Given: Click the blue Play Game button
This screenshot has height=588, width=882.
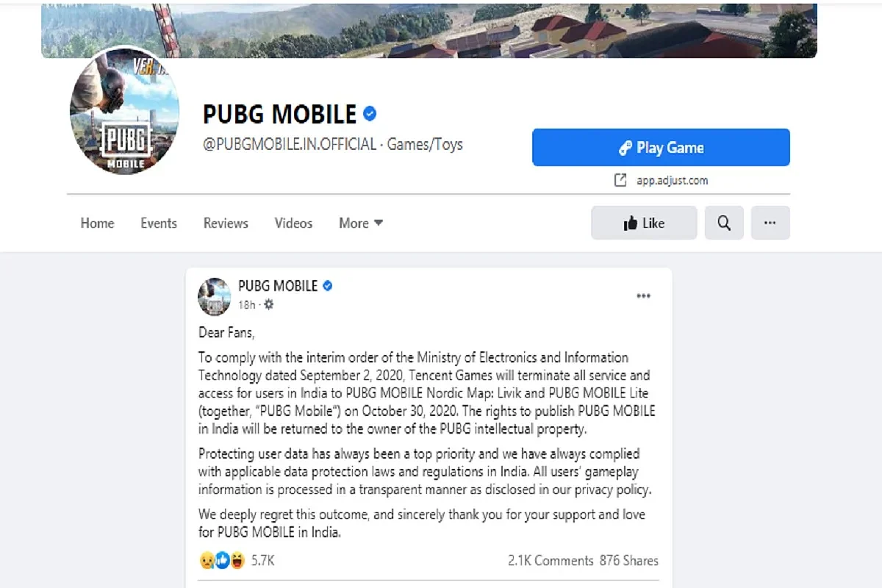Looking at the screenshot, I should pos(661,148).
